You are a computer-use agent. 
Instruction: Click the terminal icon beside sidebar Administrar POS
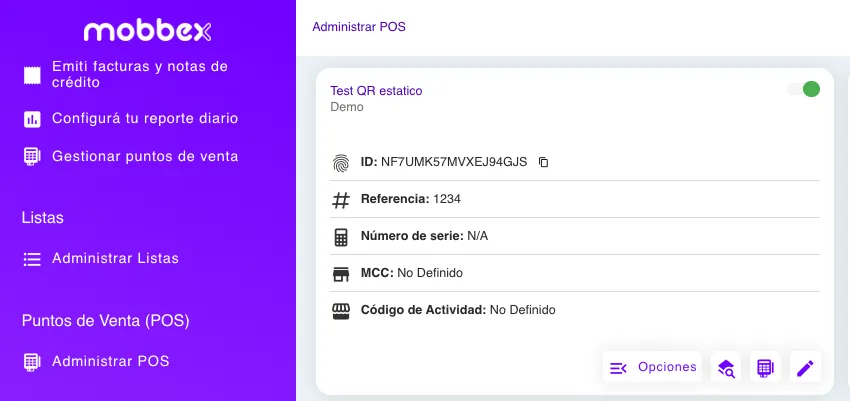coord(32,361)
